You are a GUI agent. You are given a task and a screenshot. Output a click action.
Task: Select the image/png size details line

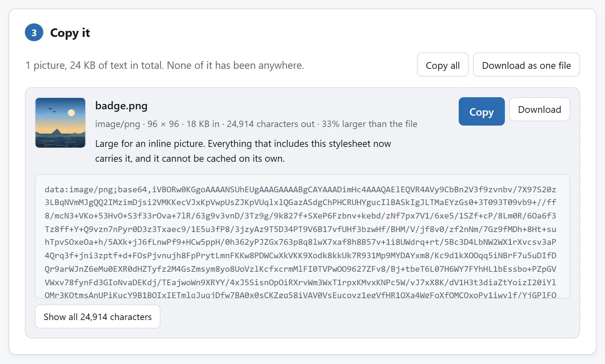(x=256, y=124)
